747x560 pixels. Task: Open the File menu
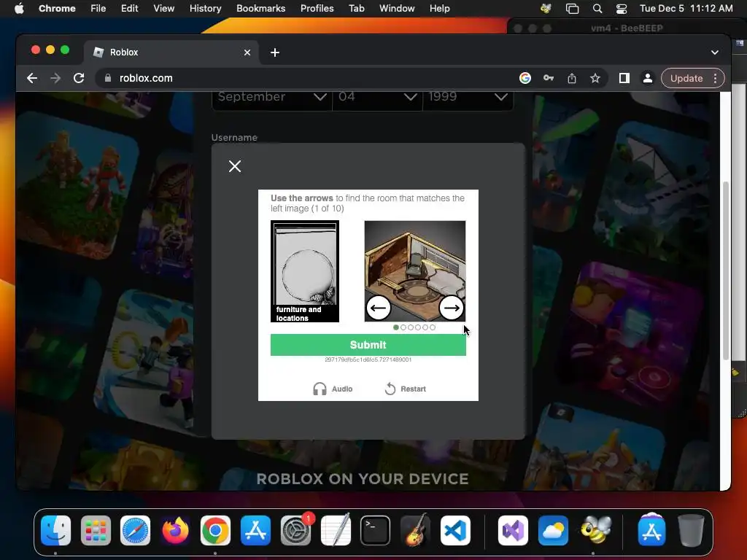pyautogui.click(x=98, y=8)
